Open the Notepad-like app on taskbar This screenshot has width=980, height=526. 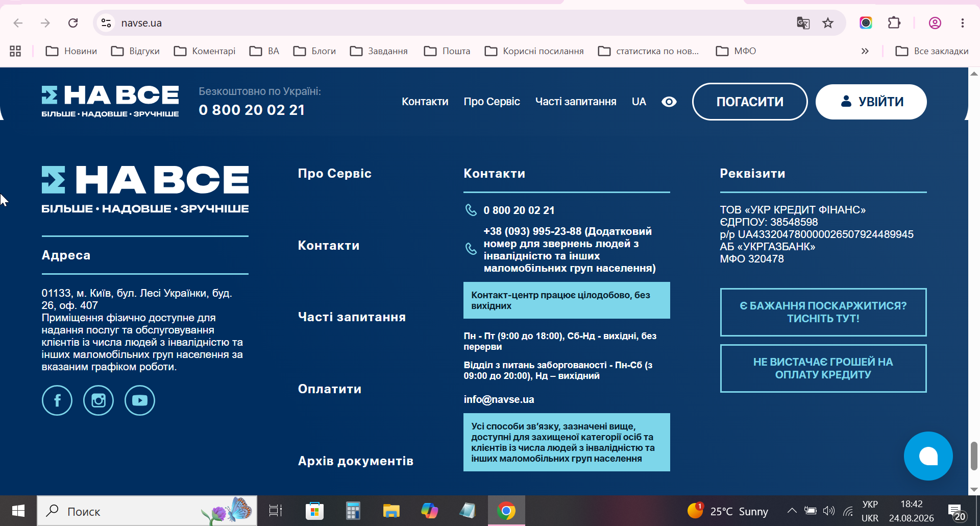(x=468, y=511)
